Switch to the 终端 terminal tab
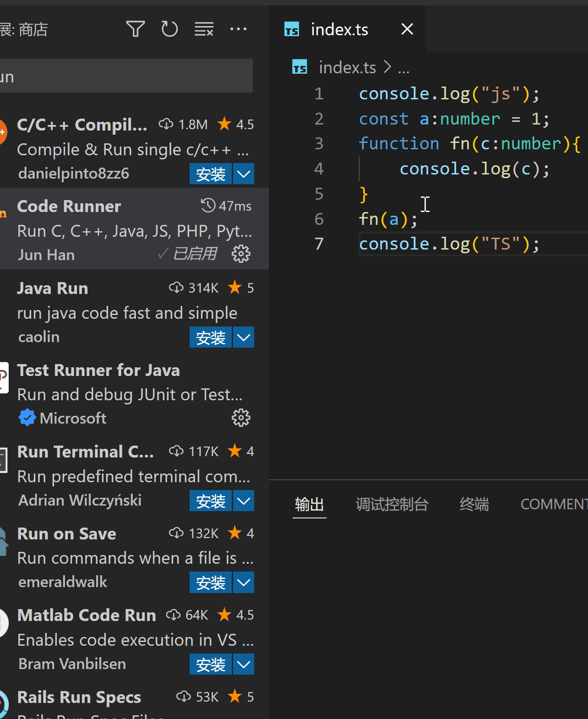The image size is (588, 719). tap(474, 505)
